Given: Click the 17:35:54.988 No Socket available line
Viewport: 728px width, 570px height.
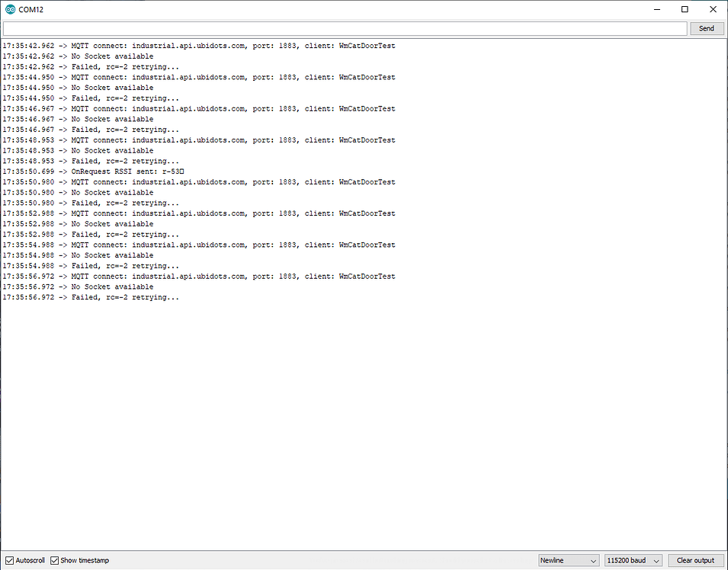Looking at the screenshot, I should pyautogui.click(x=78, y=255).
